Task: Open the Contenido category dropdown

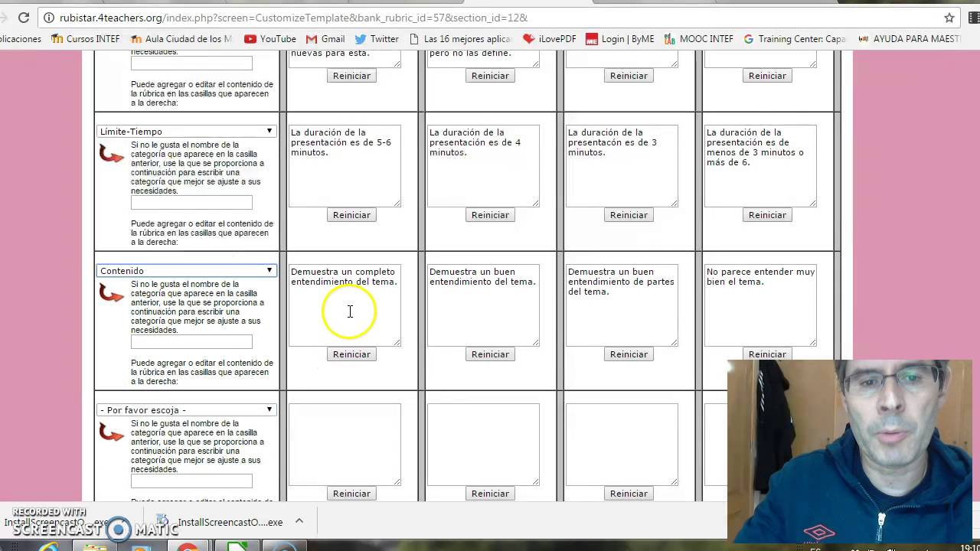Action: click(x=186, y=271)
